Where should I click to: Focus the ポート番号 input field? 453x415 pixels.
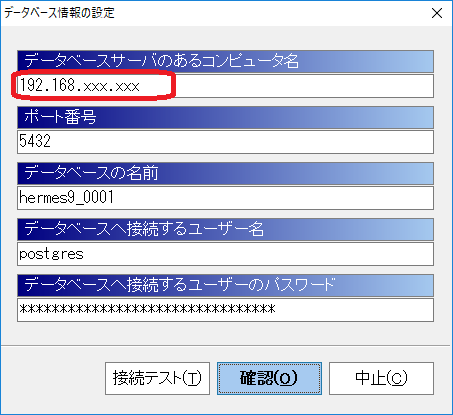[225, 142]
